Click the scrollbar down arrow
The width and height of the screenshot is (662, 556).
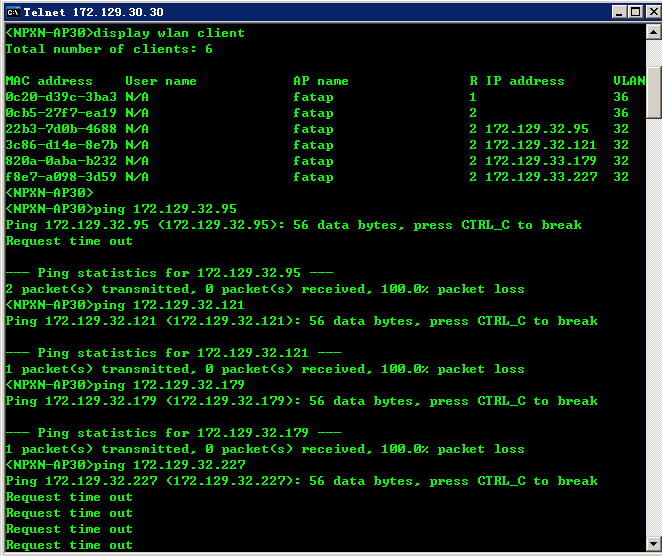pyautogui.click(x=654, y=544)
